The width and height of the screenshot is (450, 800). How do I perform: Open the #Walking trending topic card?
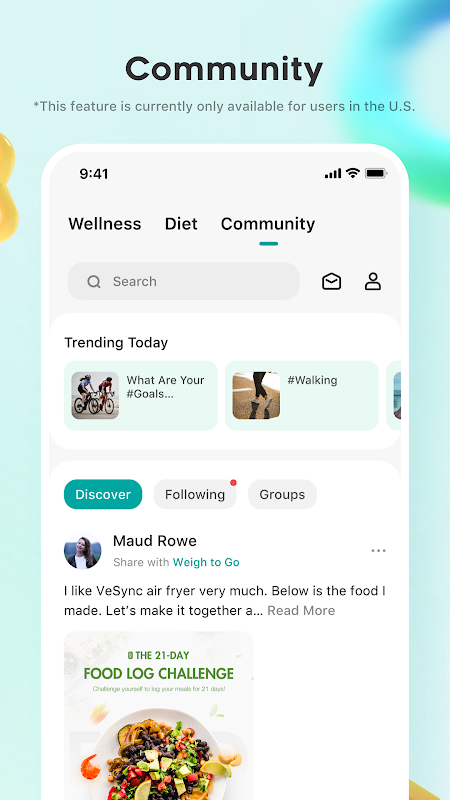click(302, 395)
